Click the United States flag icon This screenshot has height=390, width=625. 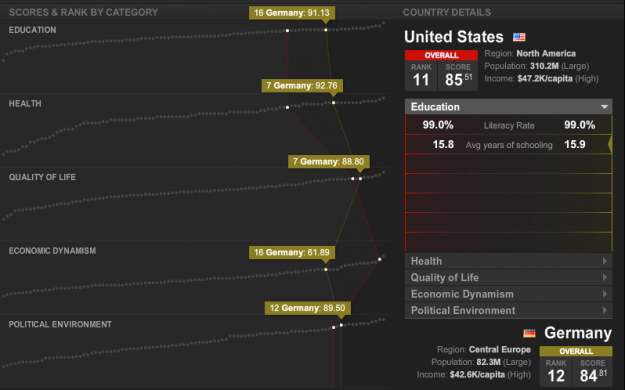(x=519, y=37)
